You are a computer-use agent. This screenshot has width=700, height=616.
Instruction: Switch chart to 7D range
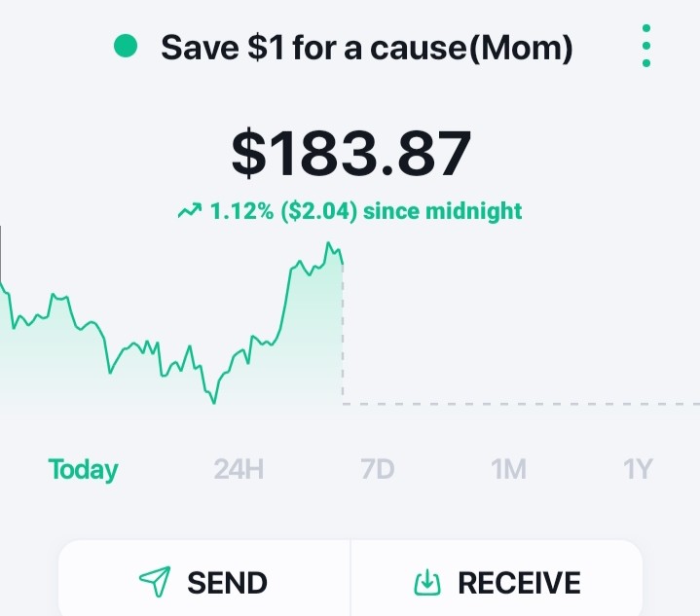click(378, 469)
